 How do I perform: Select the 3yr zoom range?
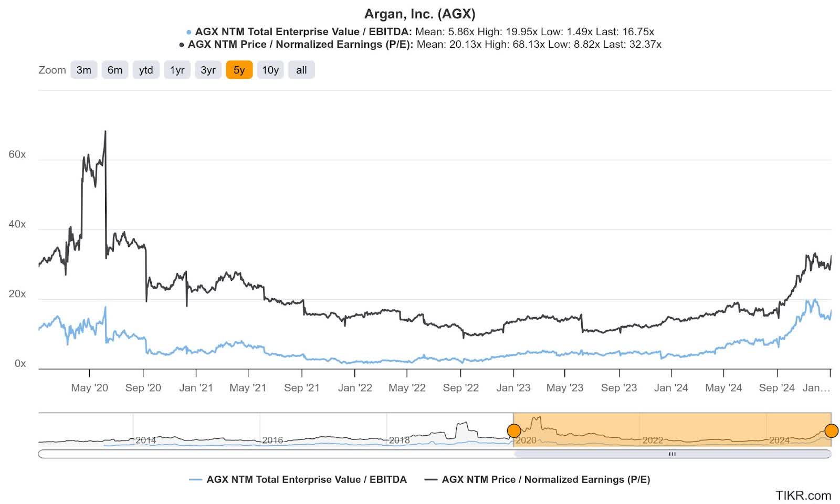coord(208,69)
